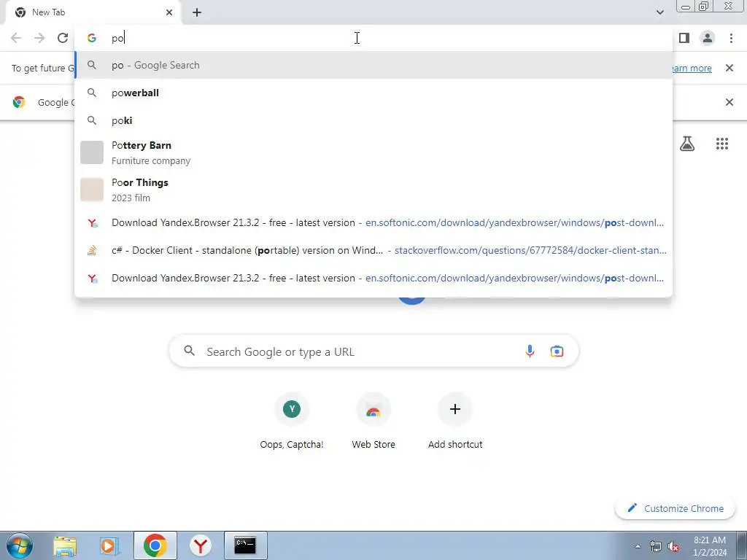The height and width of the screenshot is (560, 747).
Task: Open the profile avatar menu
Action: tap(708, 38)
